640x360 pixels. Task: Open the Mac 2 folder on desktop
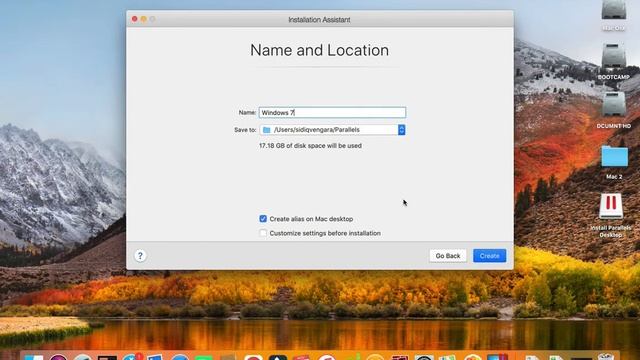point(614,157)
